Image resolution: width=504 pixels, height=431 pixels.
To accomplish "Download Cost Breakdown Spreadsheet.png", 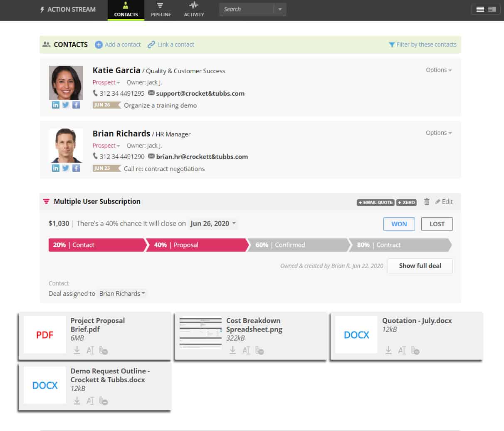I will click(233, 350).
